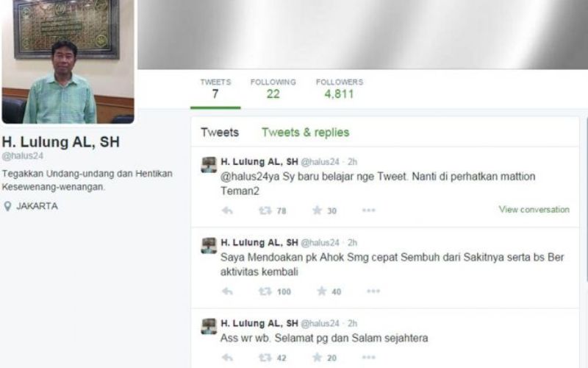This screenshot has width=588, height=368.
Task: Select the Tweets tab in timeline
Action: [x=220, y=132]
